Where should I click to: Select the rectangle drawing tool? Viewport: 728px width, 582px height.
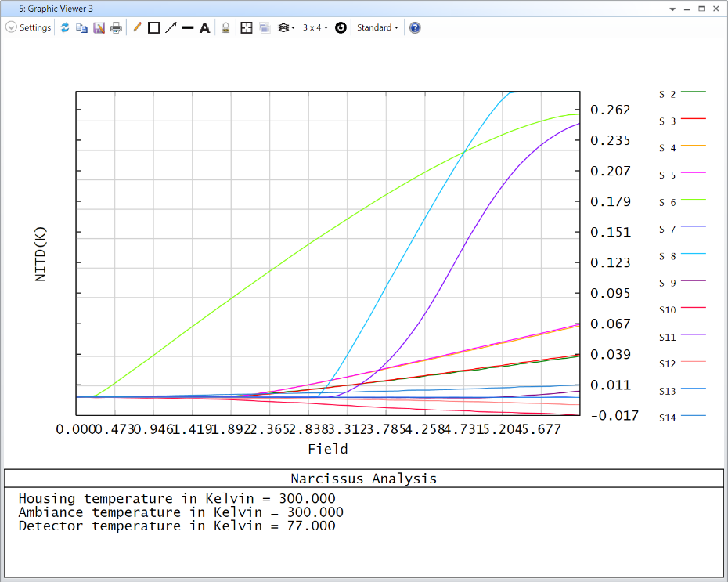[x=153, y=27]
